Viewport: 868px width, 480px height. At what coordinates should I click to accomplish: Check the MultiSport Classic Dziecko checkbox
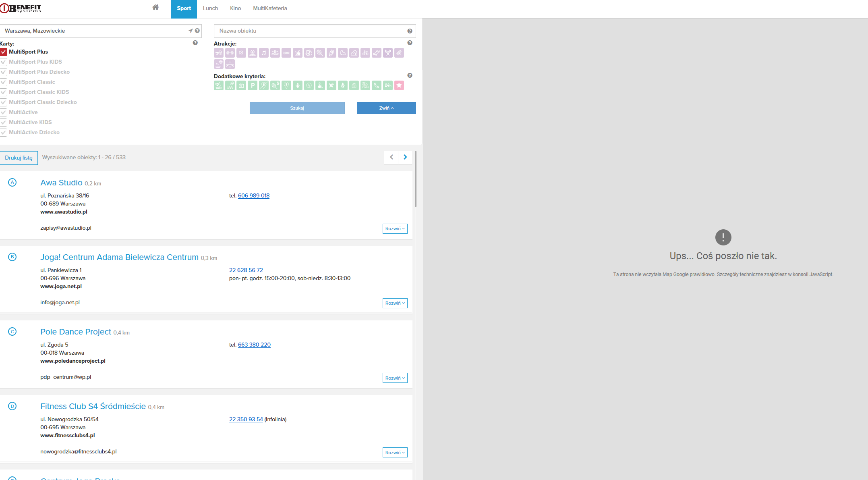(x=4, y=102)
